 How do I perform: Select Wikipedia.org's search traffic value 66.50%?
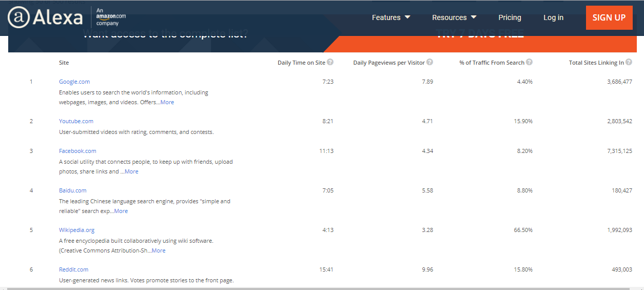pyautogui.click(x=523, y=230)
